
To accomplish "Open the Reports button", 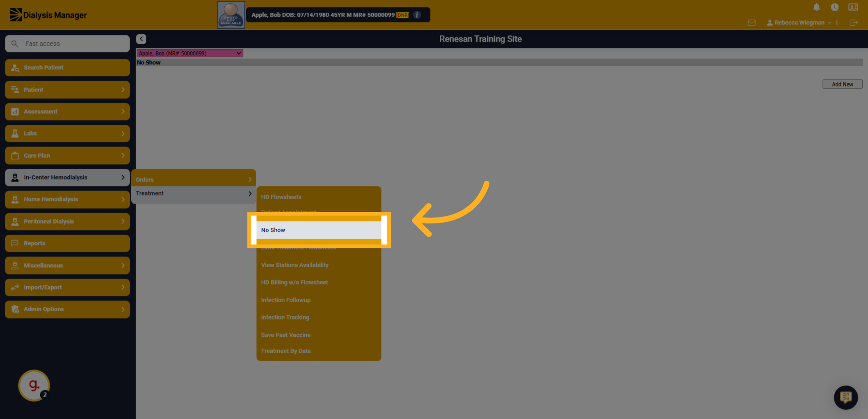I will (x=67, y=243).
